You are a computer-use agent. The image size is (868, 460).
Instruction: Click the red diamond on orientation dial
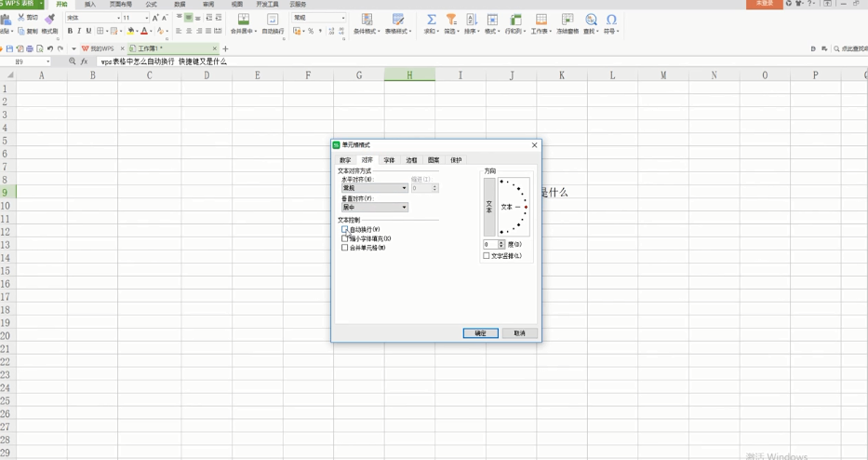(526, 208)
